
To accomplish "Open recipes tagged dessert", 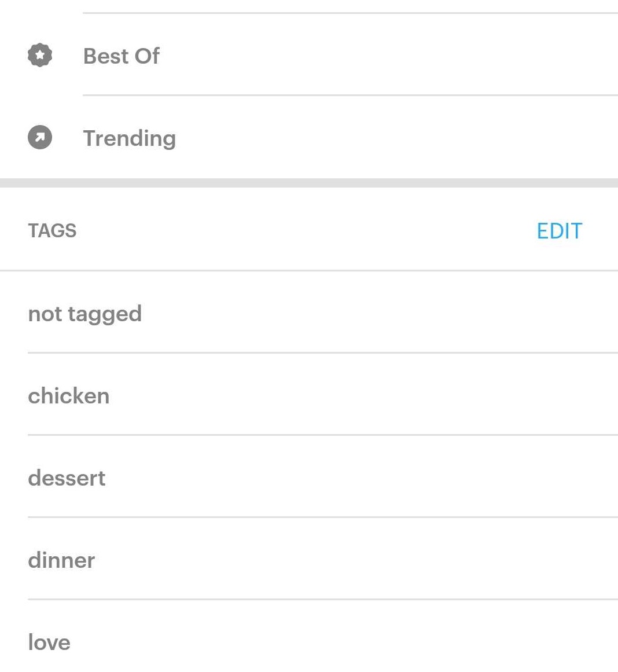I will (67, 478).
